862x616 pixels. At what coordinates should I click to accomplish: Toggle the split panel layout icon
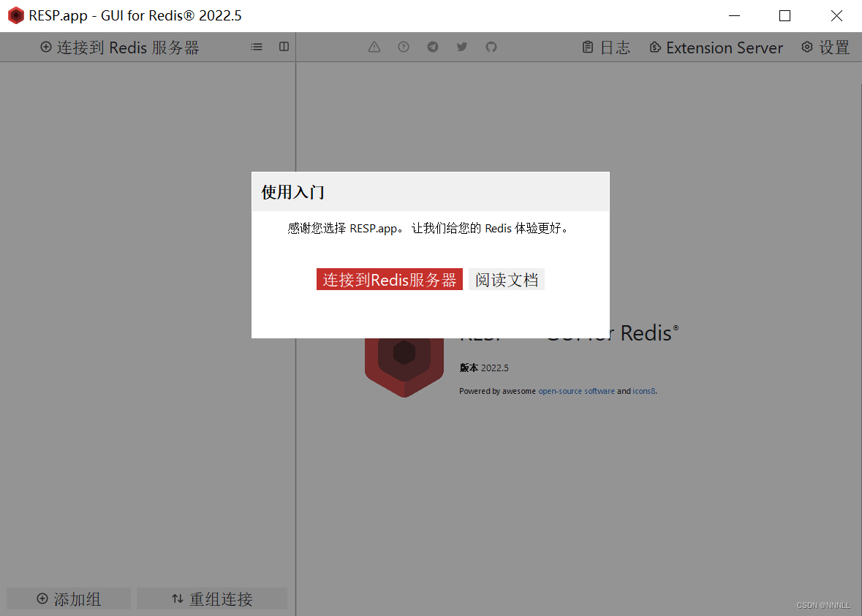tap(284, 46)
